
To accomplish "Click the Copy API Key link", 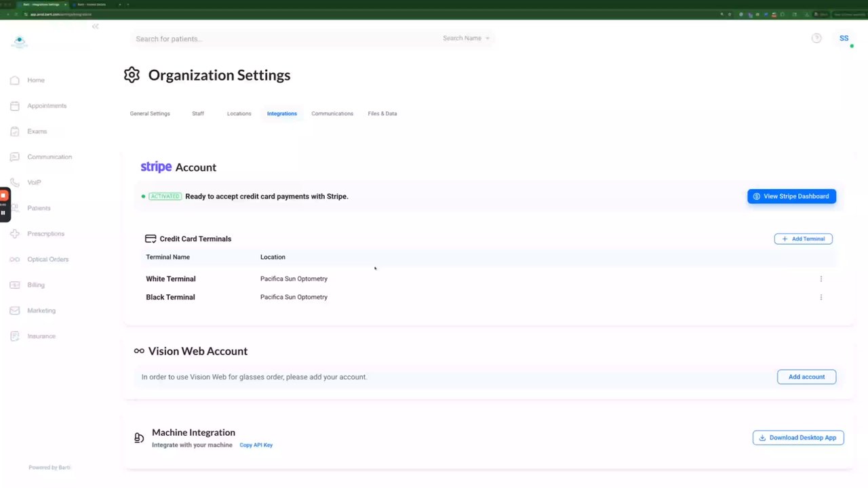I will 256,445.
